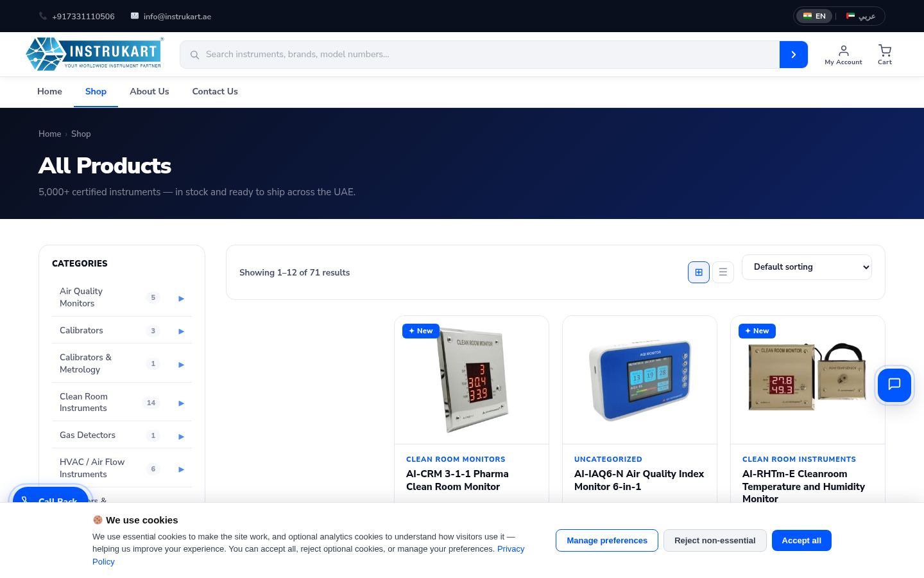The height and width of the screenshot is (578, 924).
Task: Expand Calibrators & Metrology category arrow
Action: [181, 364]
